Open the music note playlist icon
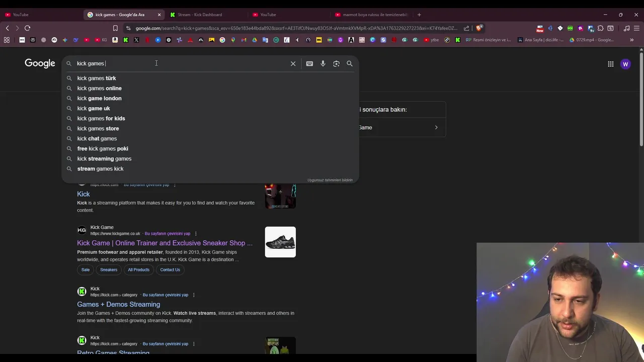Screen dimensions: 644x362 (626, 28)
